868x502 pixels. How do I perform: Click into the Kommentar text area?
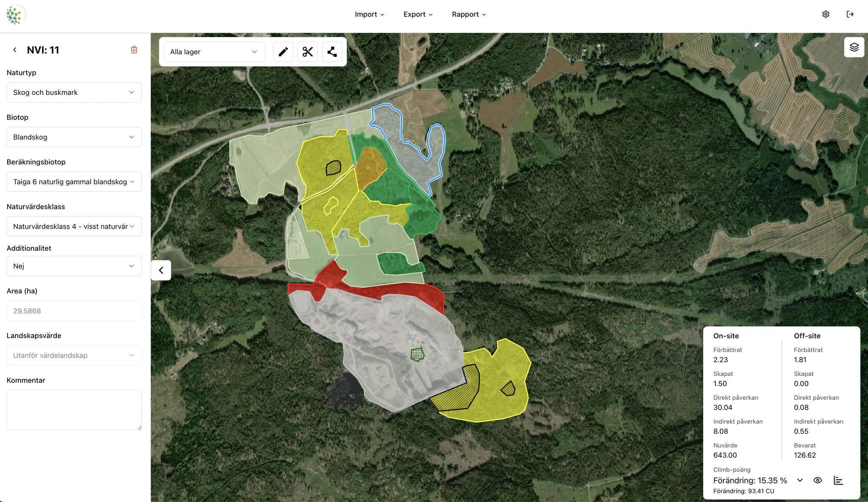[x=74, y=410]
